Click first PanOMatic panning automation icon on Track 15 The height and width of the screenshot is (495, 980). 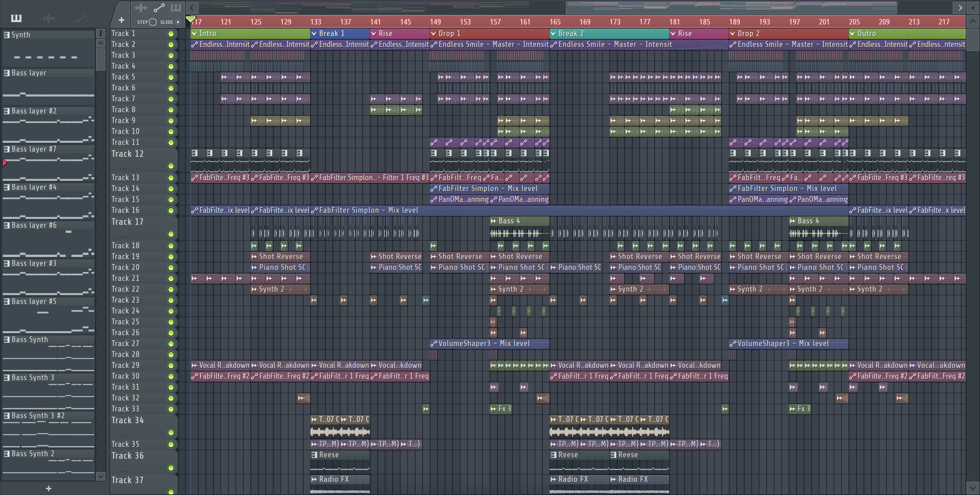434,200
